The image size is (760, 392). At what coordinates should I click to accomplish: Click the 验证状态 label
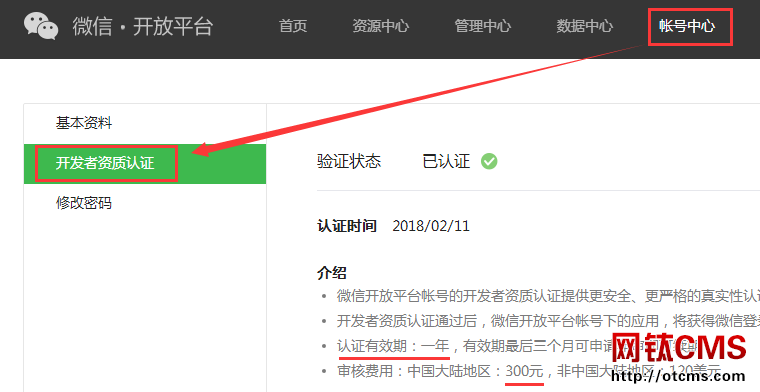click(x=349, y=161)
